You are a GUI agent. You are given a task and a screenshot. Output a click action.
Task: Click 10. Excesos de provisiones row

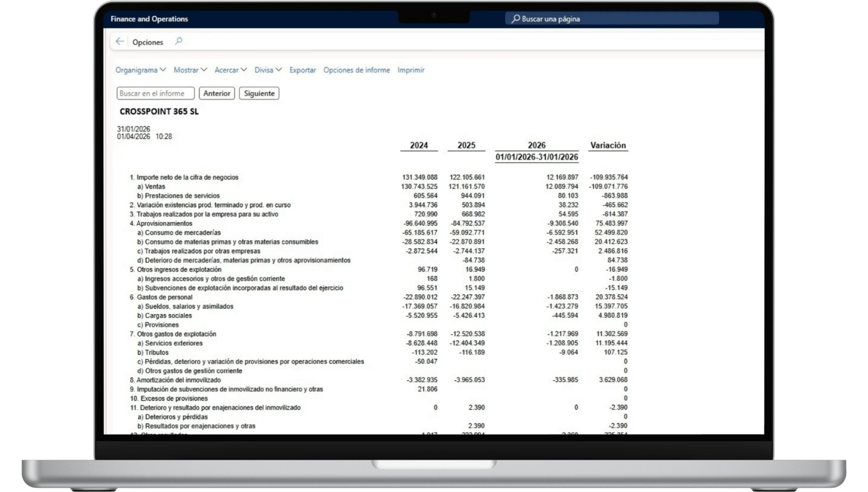pos(169,399)
